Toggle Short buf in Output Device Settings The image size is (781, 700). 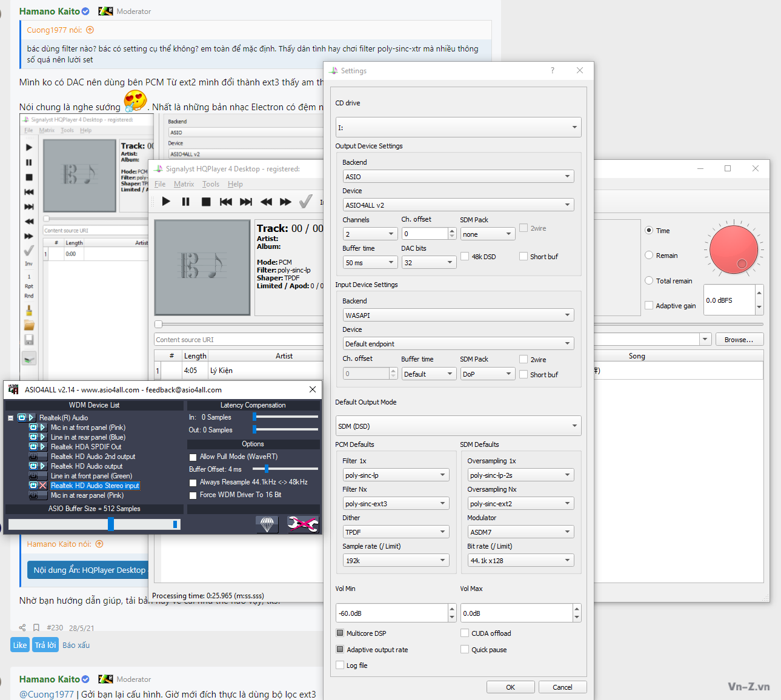(523, 256)
